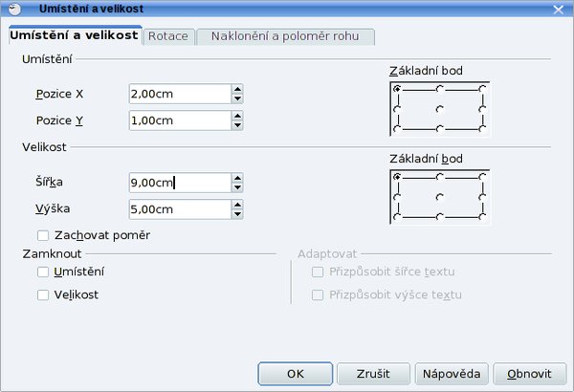Decrease Šířka using down arrow
This screenshot has width=574, height=392.
(x=237, y=187)
